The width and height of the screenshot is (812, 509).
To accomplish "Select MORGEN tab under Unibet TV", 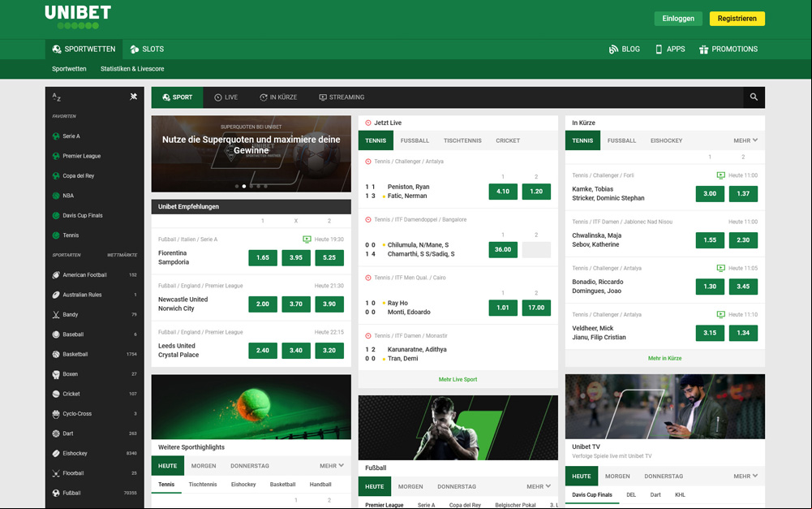I will click(x=618, y=477).
